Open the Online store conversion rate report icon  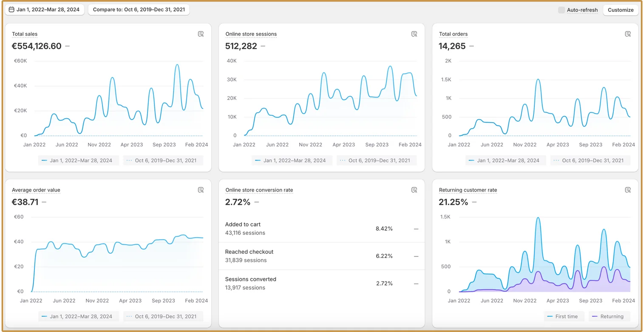click(x=414, y=190)
